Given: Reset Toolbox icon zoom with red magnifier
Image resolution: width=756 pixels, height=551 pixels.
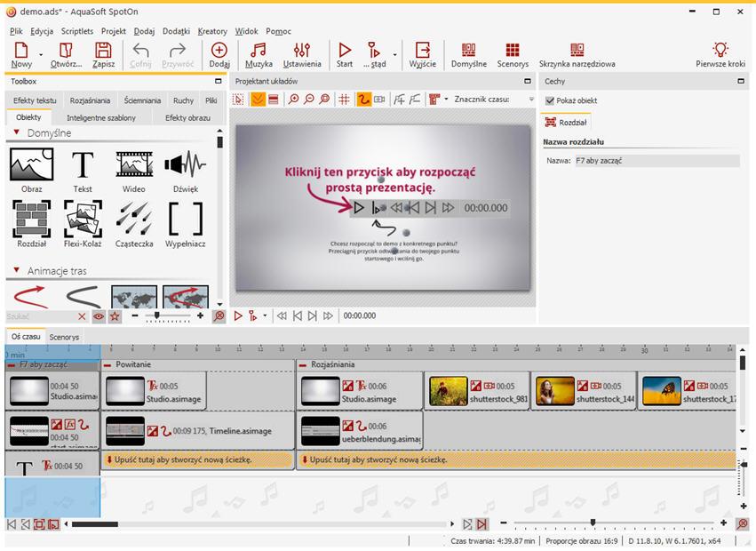Looking at the screenshot, I should point(219,316).
